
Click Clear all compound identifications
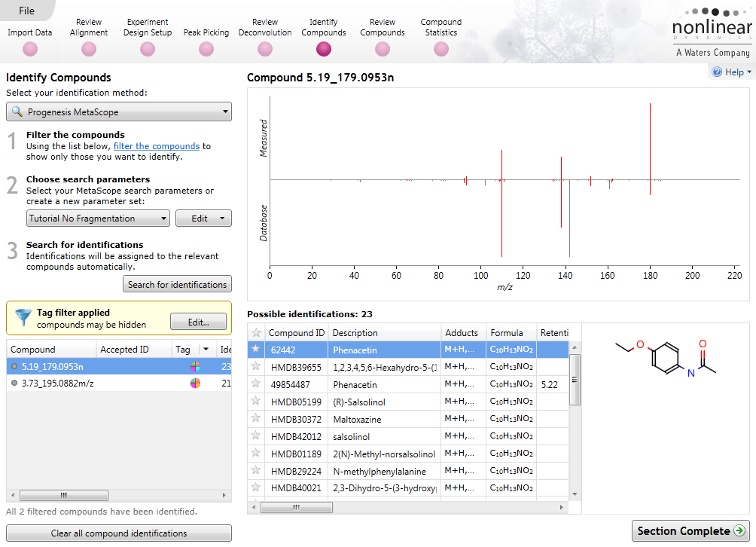click(x=119, y=533)
